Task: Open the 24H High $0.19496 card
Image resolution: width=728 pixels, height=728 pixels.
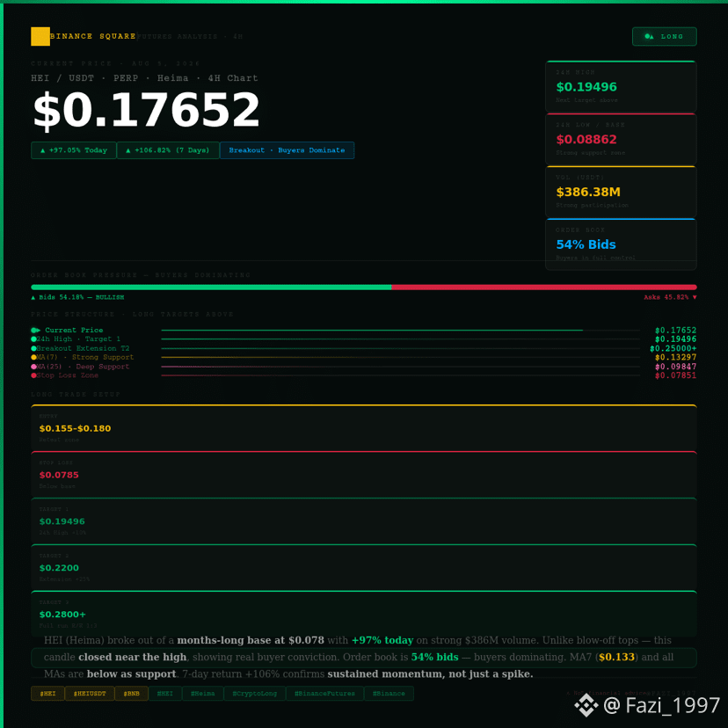Action: (x=621, y=86)
